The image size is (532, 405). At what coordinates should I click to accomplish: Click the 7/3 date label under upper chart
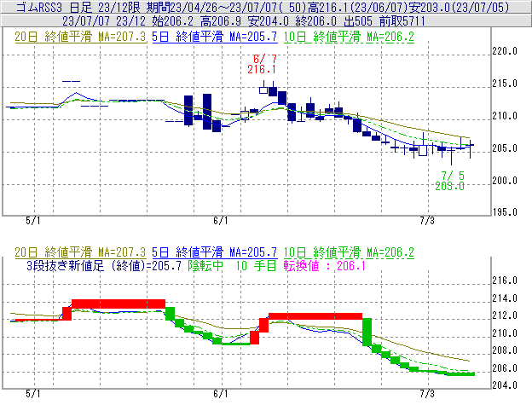pyautogui.click(x=427, y=221)
